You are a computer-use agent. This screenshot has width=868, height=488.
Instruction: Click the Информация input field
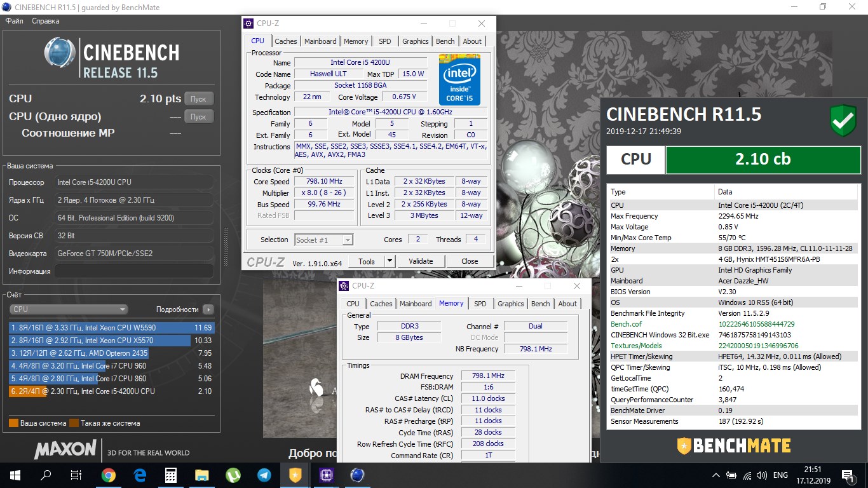coord(134,271)
